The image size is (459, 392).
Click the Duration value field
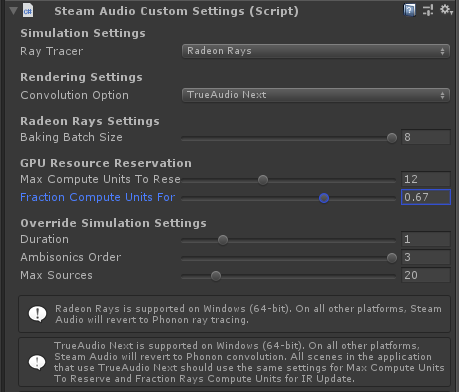[x=426, y=239]
